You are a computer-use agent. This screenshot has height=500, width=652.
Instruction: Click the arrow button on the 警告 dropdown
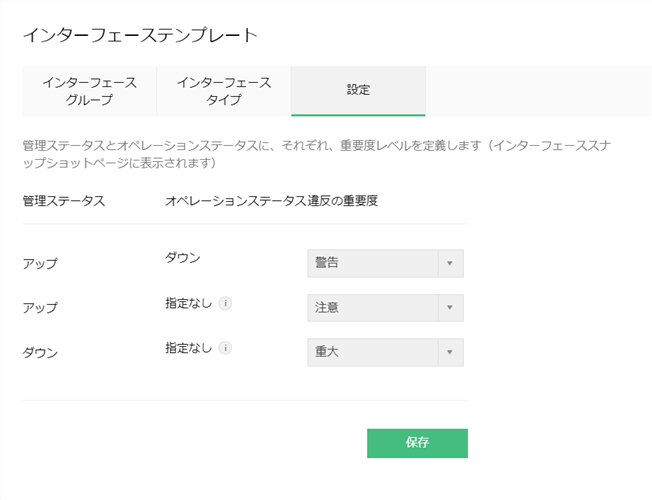point(450,263)
